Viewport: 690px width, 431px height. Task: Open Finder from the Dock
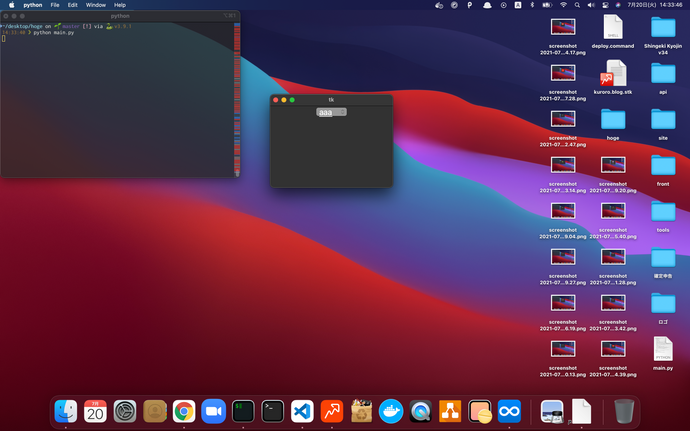[x=66, y=412]
